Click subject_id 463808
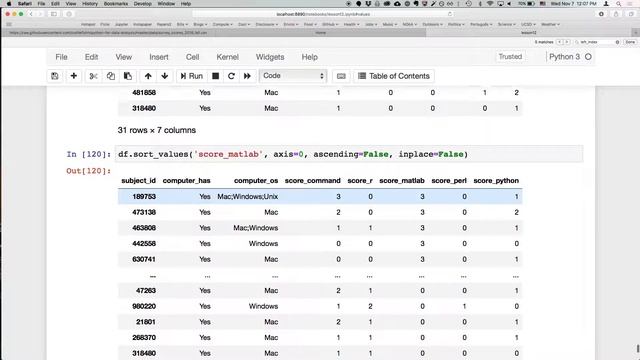 coord(144,228)
